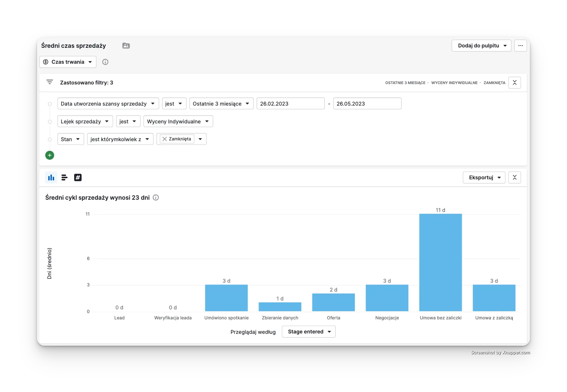The width and height of the screenshot is (567, 392).
Task: Click the 'Średni cykl sprzedaży wynosi 23 dni' text
Action: 98,197
